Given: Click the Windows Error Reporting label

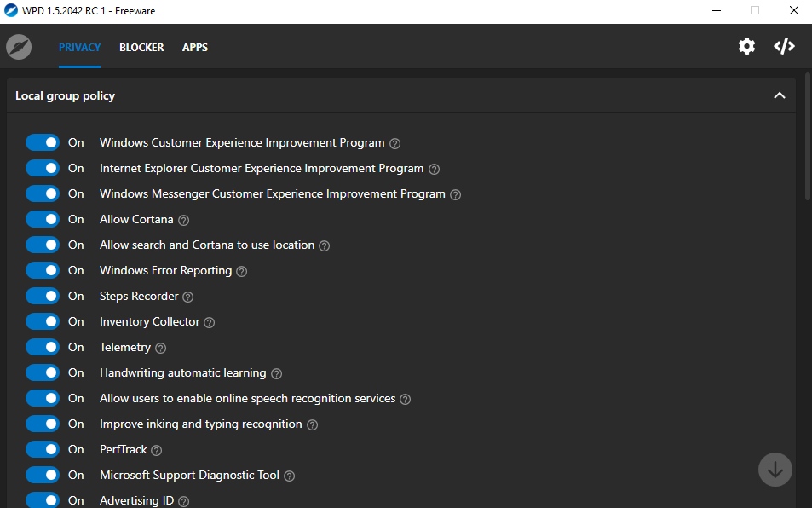Looking at the screenshot, I should tap(165, 270).
